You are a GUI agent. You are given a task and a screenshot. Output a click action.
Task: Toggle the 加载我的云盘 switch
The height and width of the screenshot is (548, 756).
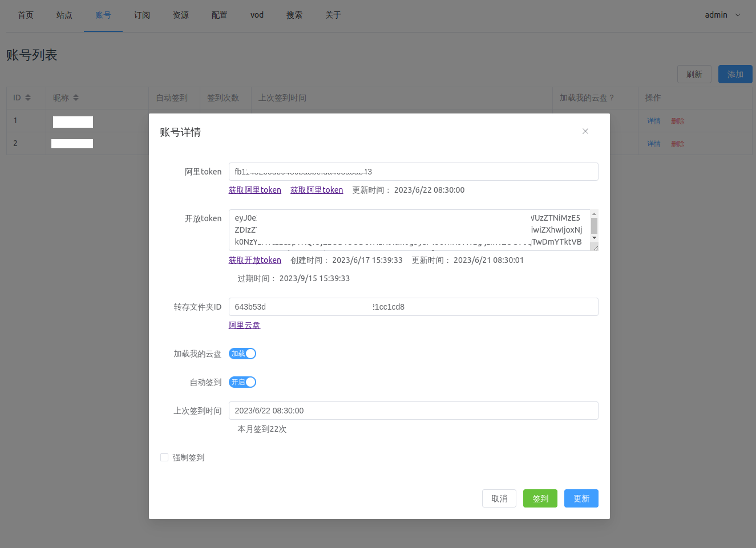[x=242, y=354]
